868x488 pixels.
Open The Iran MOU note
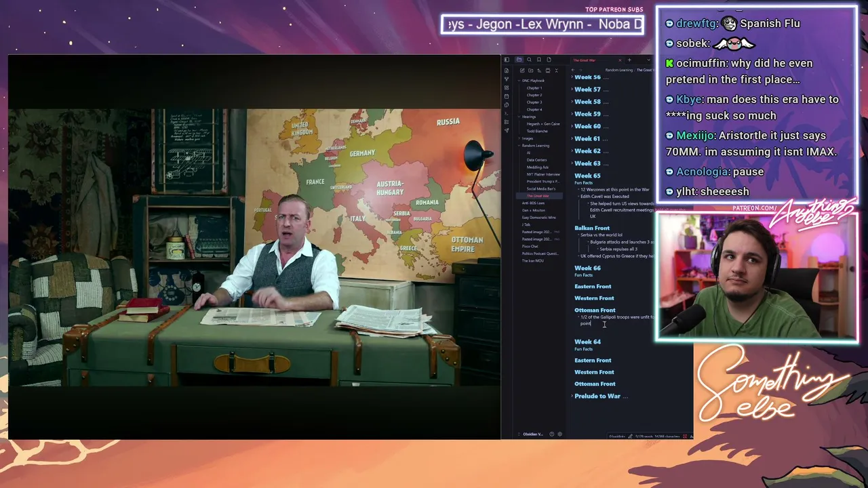[x=532, y=261]
